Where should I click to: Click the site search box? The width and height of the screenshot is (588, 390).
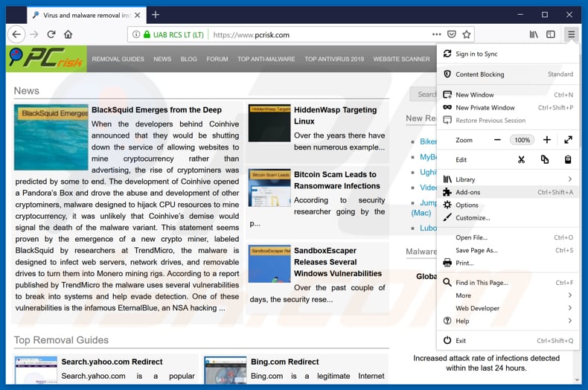pyautogui.click(x=424, y=95)
